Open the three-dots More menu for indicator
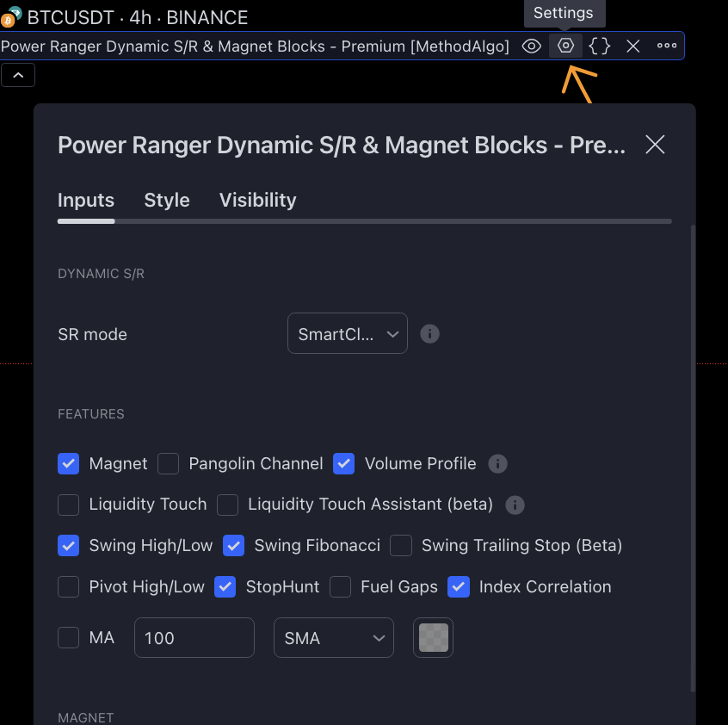 pyautogui.click(x=667, y=46)
